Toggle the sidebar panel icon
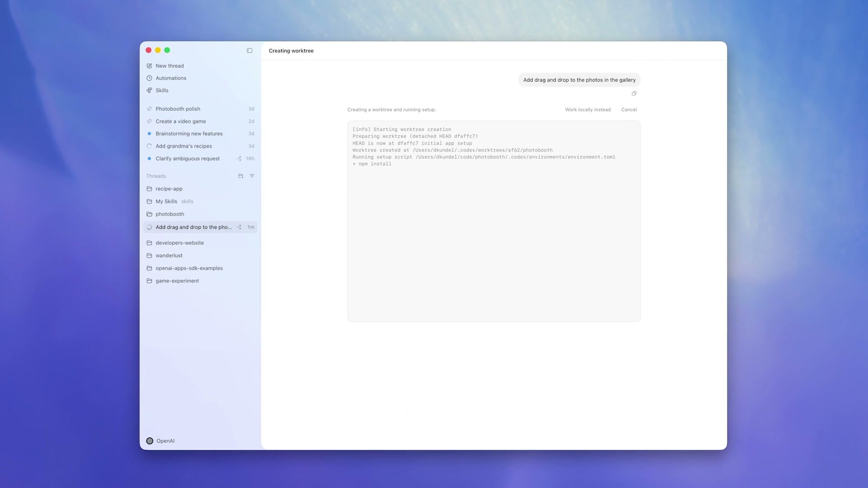868x488 pixels. (x=250, y=51)
